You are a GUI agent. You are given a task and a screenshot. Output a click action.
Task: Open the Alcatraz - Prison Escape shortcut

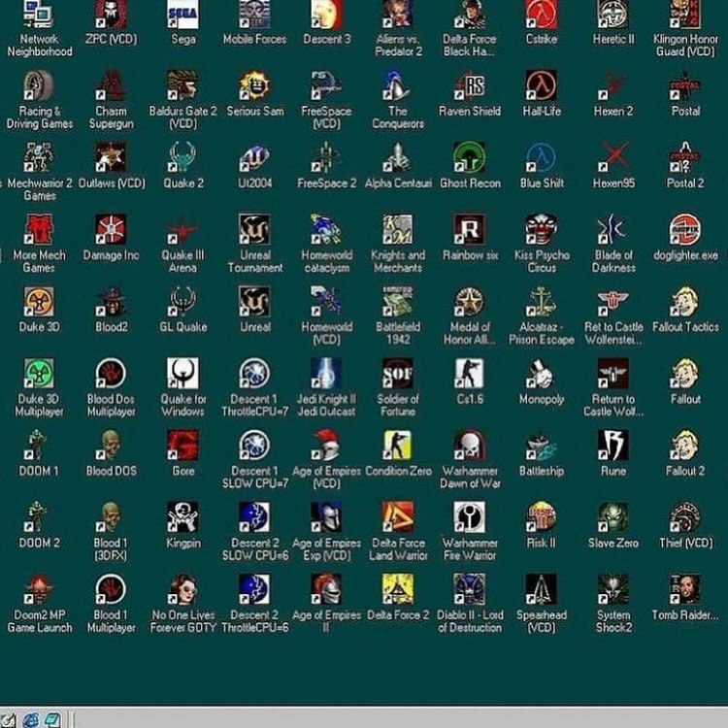pos(542,302)
